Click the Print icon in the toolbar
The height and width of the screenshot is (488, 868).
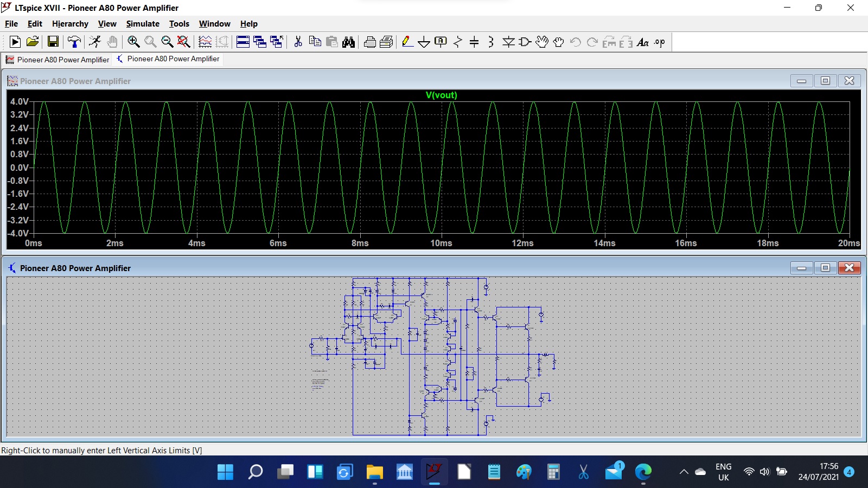[x=387, y=42]
